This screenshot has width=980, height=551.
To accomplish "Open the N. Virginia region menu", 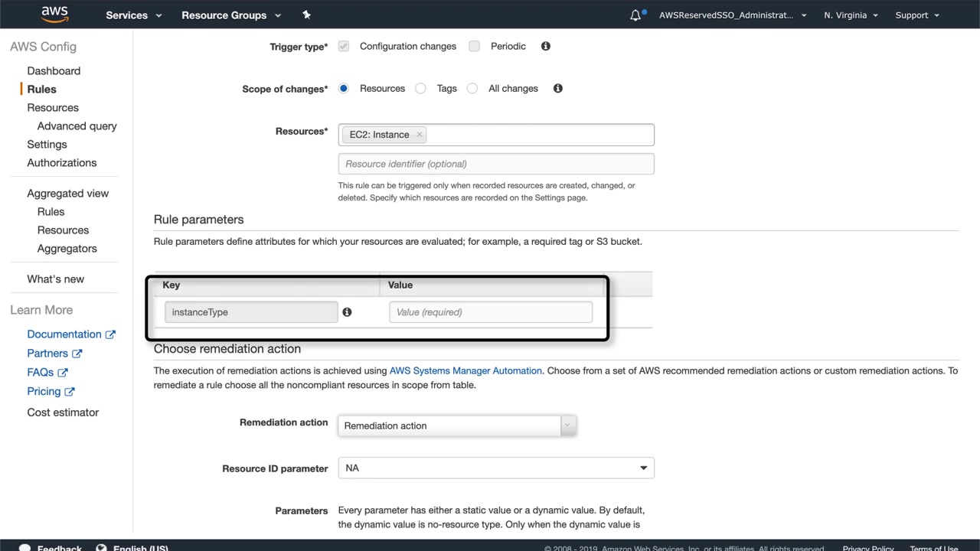I will (851, 15).
